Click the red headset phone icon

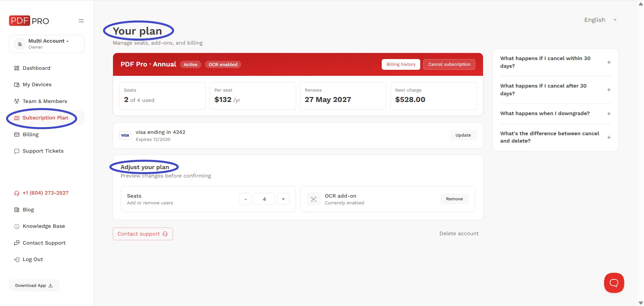tap(17, 193)
